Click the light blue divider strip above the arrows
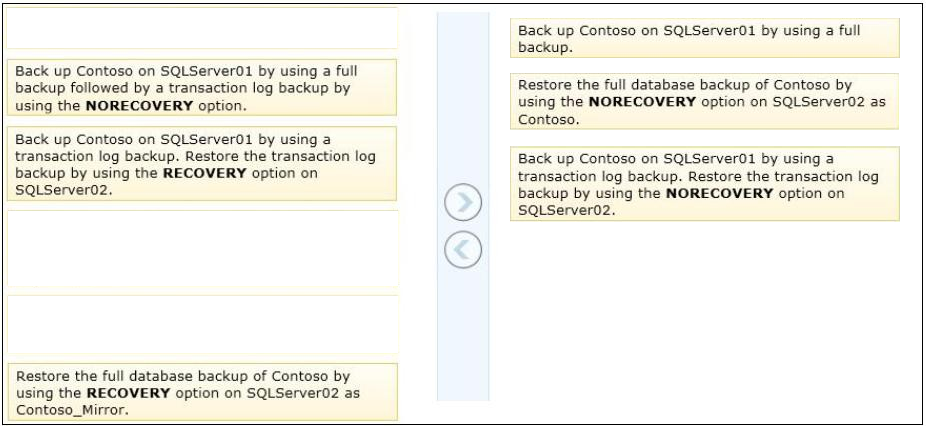The width and height of the screenshot is (926, 426). tap(463, 95)
